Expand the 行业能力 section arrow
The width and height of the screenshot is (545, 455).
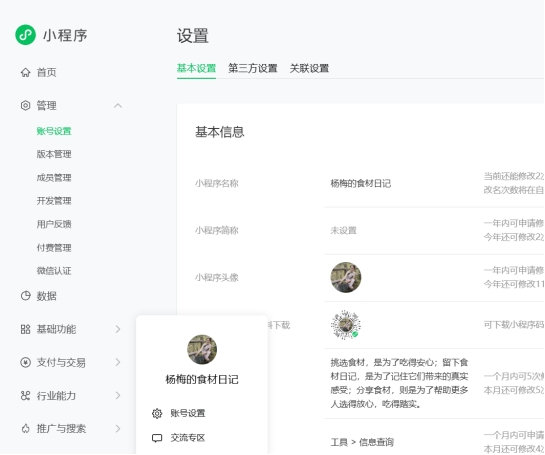pos(118,396)
